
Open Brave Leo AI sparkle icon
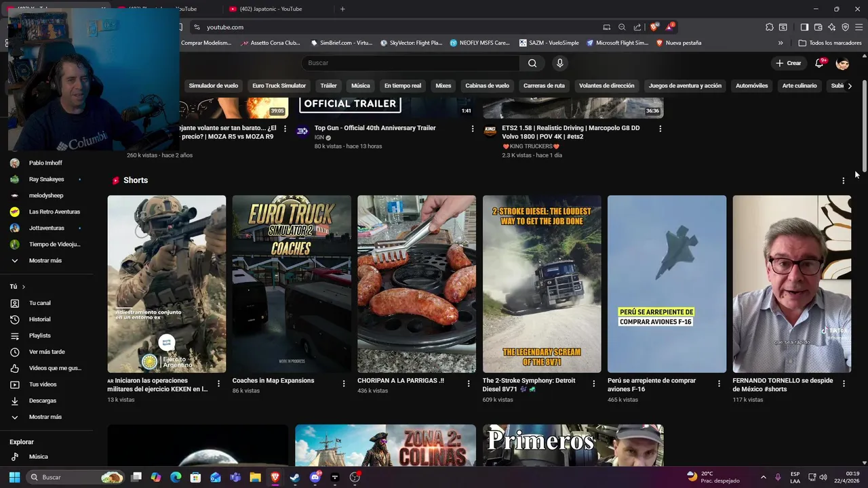[831, 27]
